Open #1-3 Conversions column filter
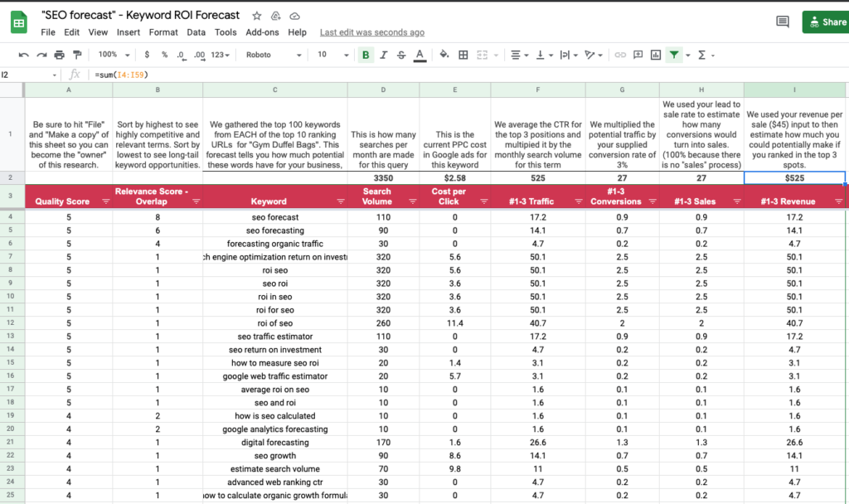The image size is (849, 504). (x=653, y=201)
